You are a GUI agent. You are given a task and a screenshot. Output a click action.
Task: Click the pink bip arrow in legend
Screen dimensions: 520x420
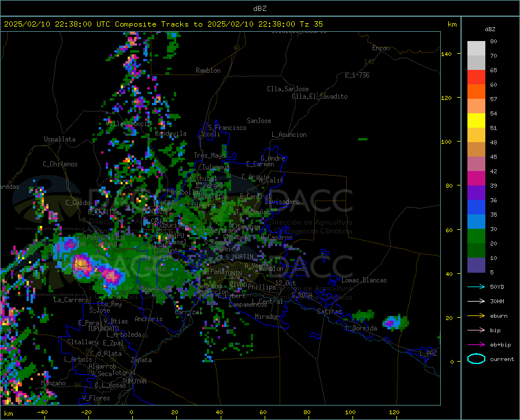476,330
